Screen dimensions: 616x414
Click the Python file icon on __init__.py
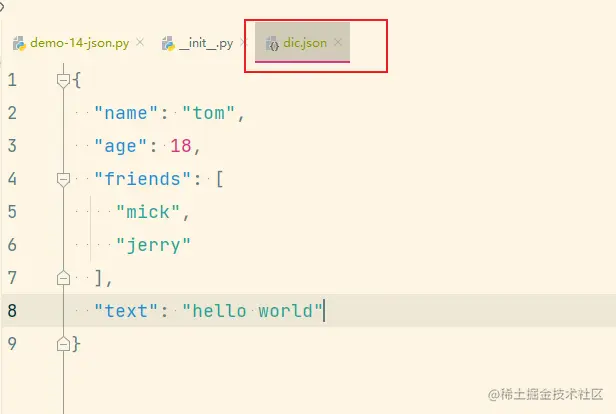pos(169,43)
